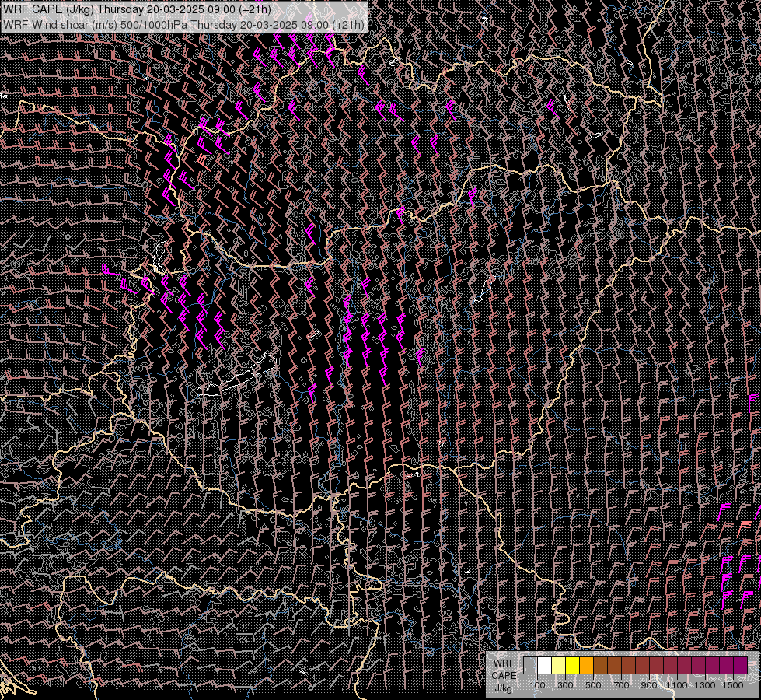This screenshot has height=700, width=761.
Task: Click the WRF CAPE title line
Action: [137, 9]
